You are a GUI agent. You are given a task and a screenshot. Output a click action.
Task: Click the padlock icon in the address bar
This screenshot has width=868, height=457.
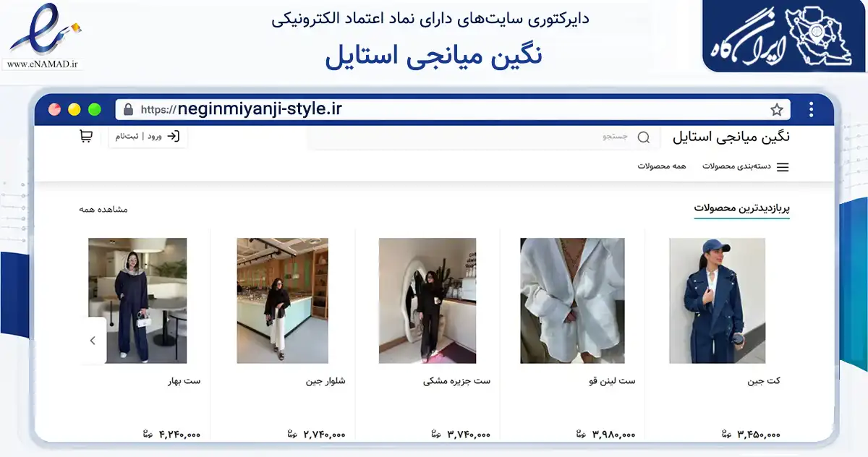coord(129,110)
